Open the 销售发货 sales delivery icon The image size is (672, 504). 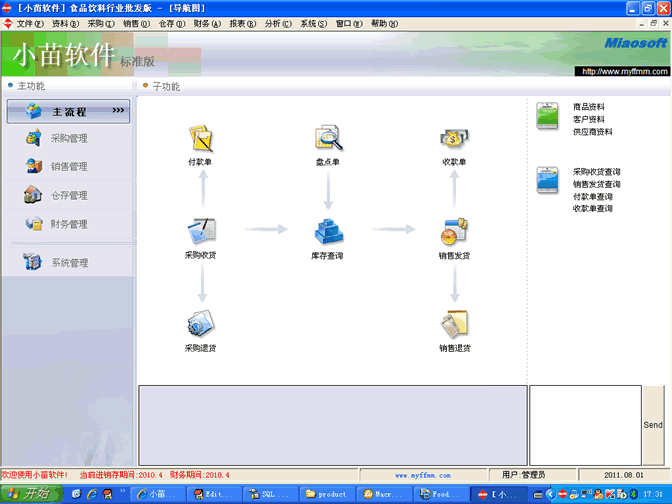(454, 231)
